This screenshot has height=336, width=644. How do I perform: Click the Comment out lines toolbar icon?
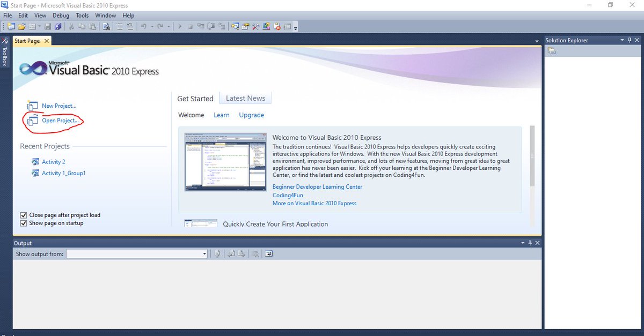point(120,26)
